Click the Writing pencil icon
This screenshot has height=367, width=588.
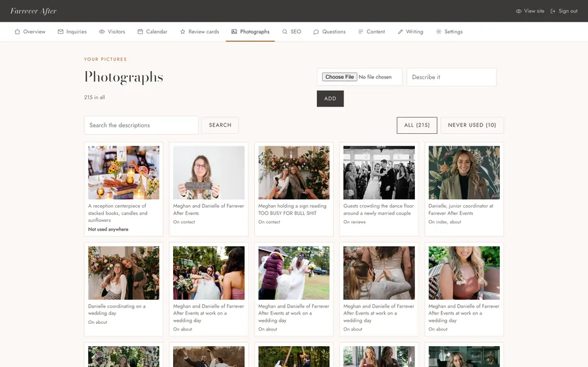coord(400,32)
